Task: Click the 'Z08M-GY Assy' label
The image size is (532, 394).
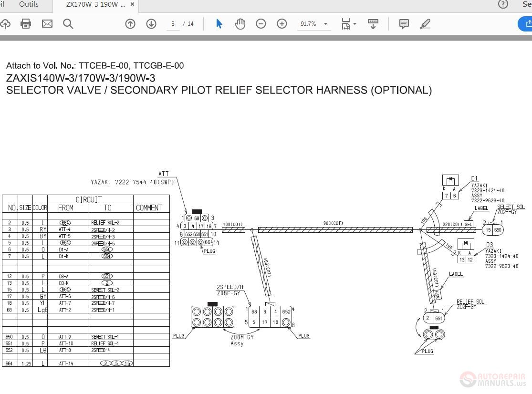Action: tap(242, 340)
